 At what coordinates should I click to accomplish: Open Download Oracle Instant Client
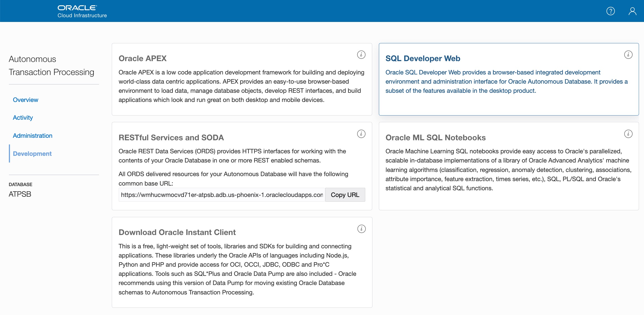(177, 232)
